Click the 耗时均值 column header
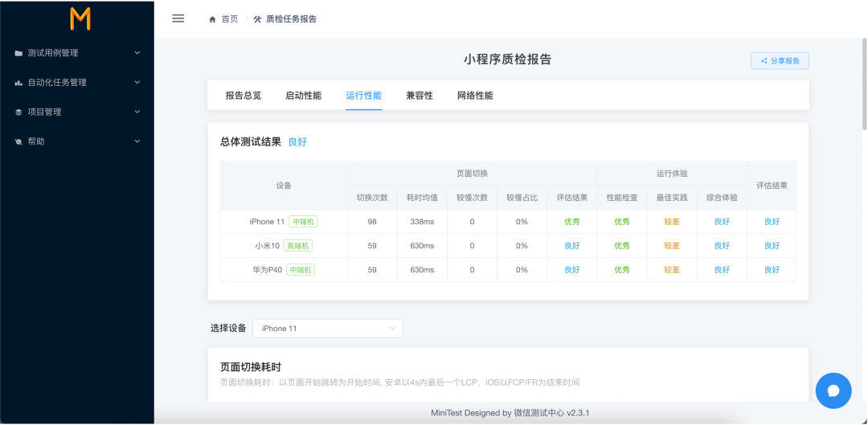The image size is (868, 425). 422,198
